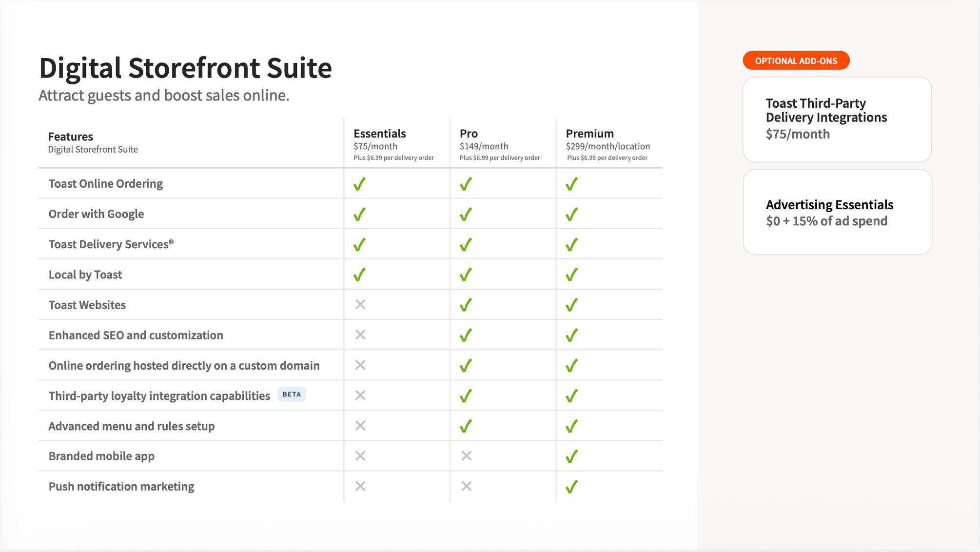Click the Premium checkmark for Toast Delivery Services

point(571,244)
